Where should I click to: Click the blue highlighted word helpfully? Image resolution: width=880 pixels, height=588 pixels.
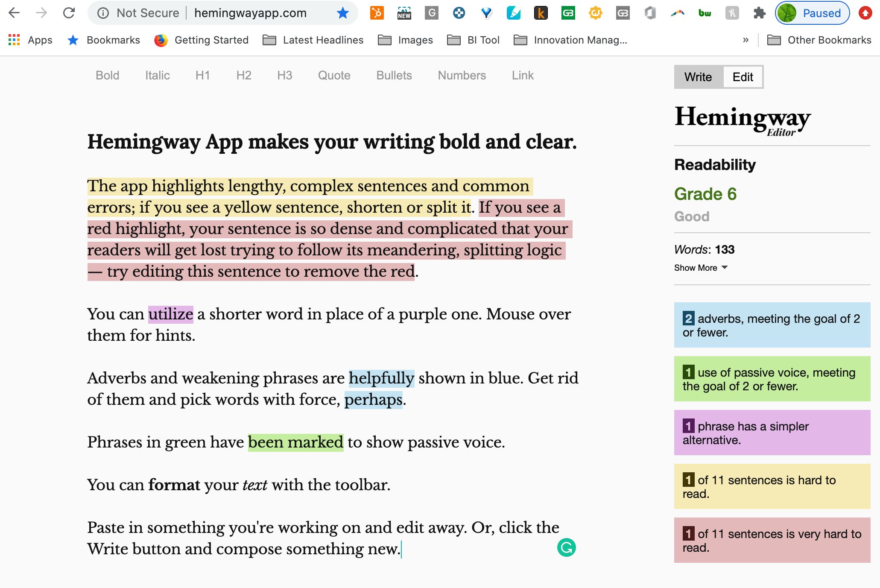381,378
